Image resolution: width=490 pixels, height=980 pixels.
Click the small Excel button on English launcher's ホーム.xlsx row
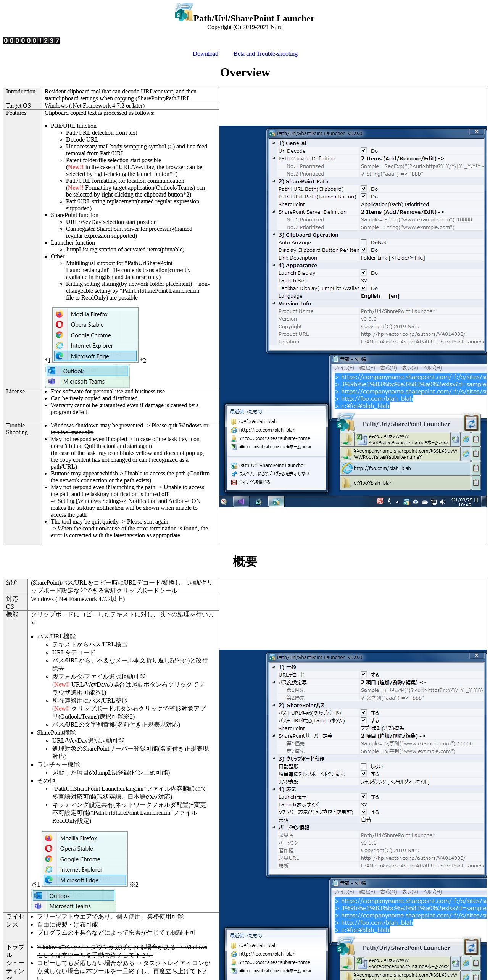456,439
